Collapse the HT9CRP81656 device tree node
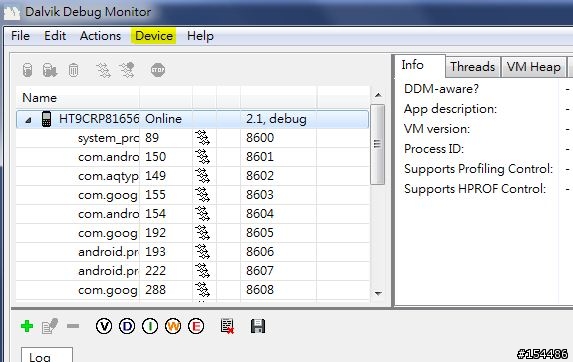 29,120
